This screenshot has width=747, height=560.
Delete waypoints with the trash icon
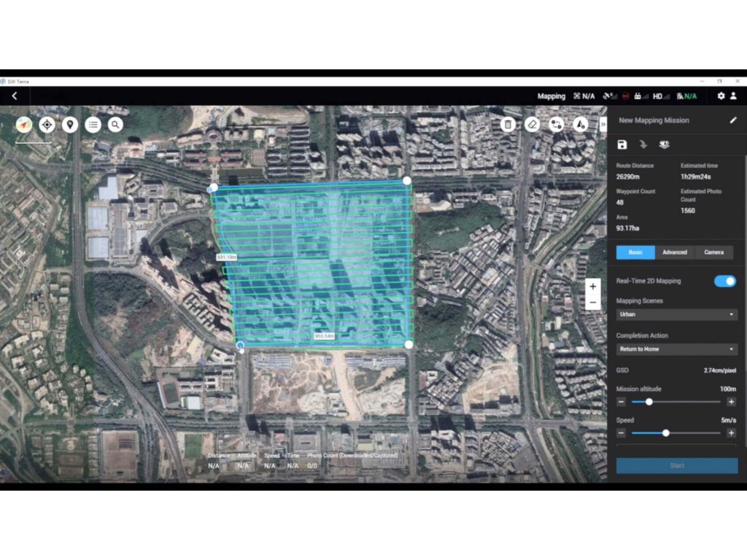[x=508, y=125]
